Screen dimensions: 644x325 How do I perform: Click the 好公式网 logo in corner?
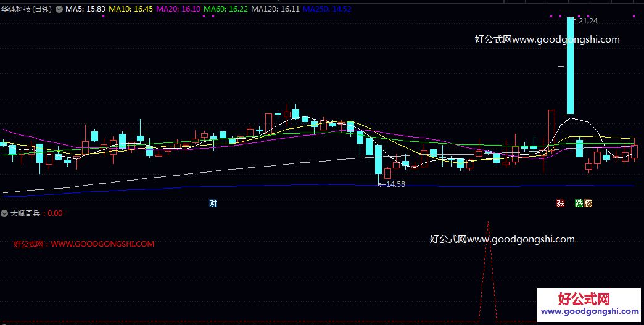click(x=589, y=304)
